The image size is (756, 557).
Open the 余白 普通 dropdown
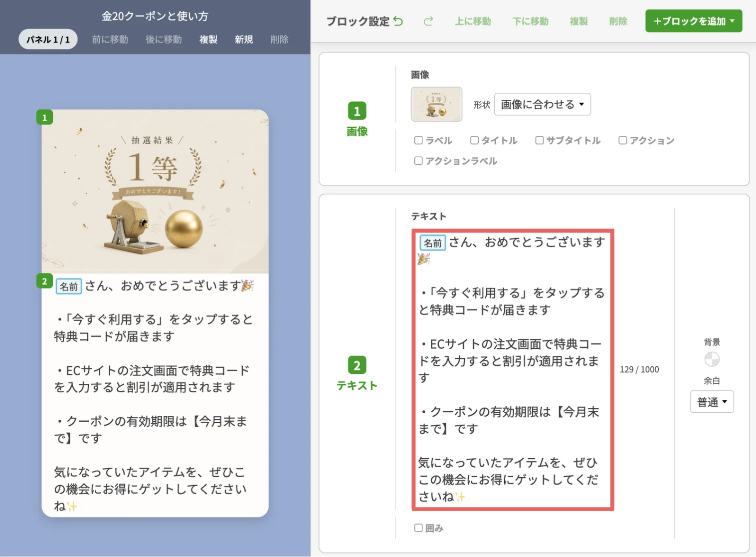click(x=712, y=402)
